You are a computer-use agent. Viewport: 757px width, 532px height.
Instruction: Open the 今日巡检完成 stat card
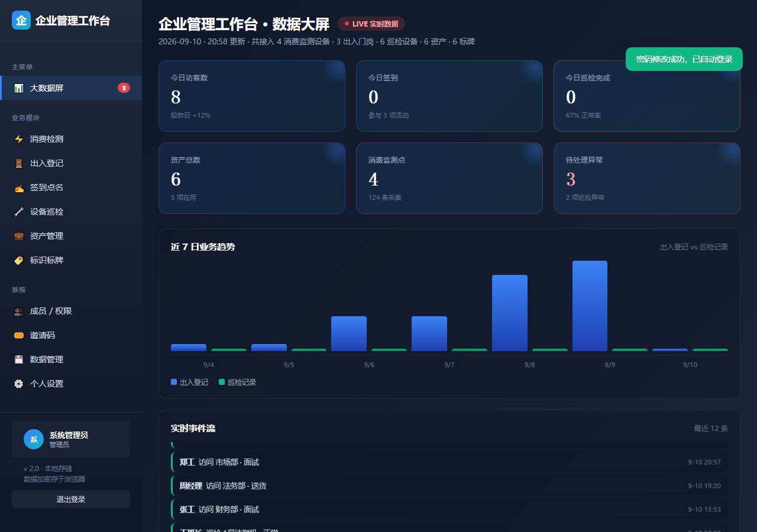point(647,96)
